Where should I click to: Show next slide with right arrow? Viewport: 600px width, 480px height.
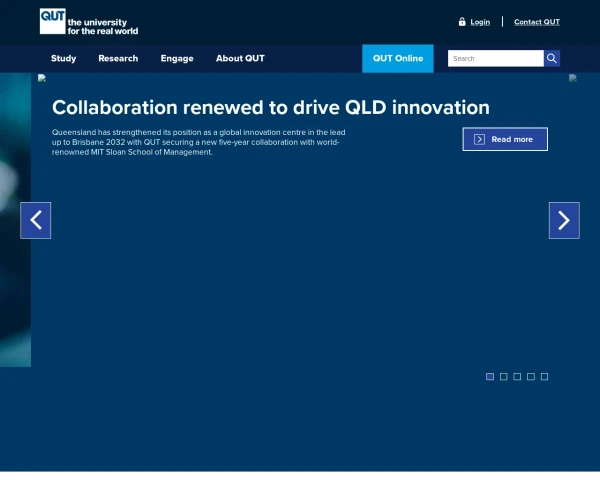[x=564, y=220]
